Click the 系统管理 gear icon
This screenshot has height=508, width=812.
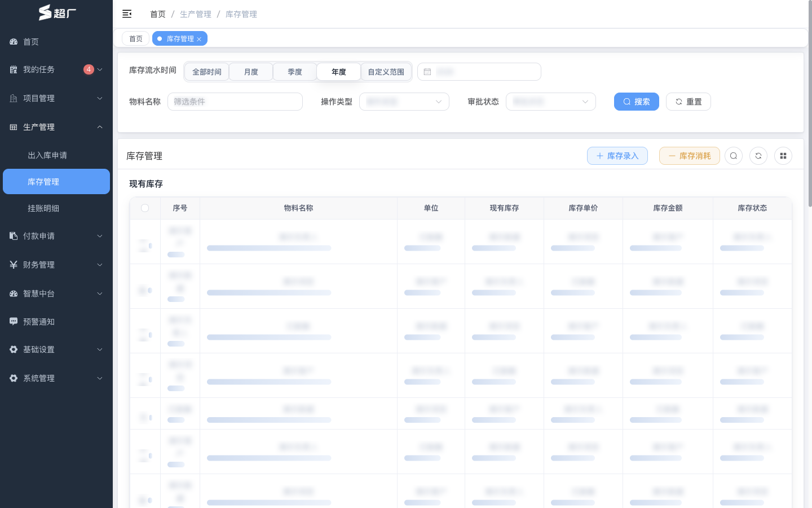[14, 378]
